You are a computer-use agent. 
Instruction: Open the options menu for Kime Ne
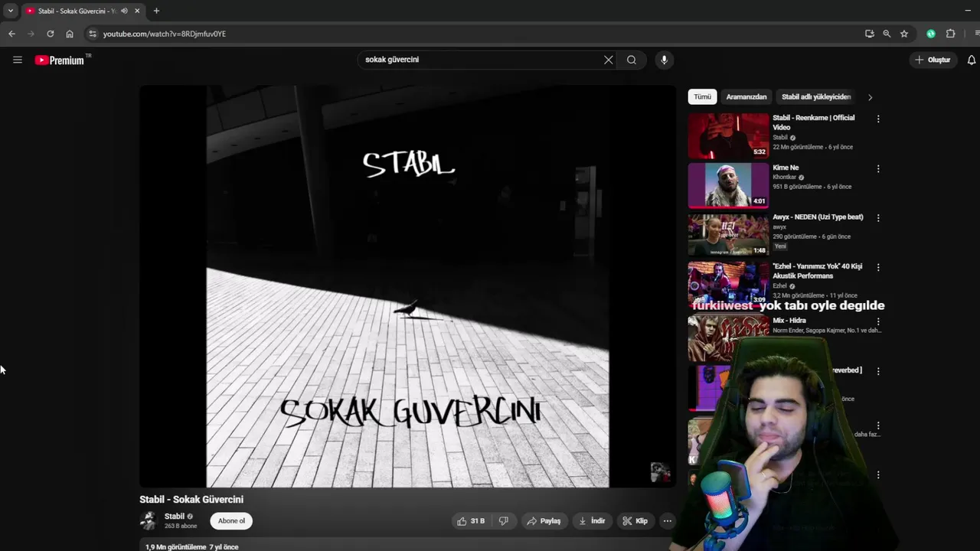click(878, 168)
